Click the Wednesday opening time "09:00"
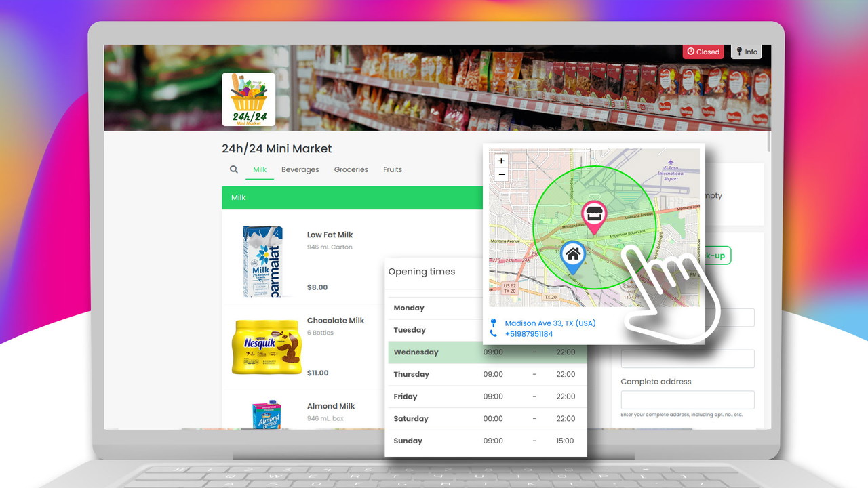 493,352
